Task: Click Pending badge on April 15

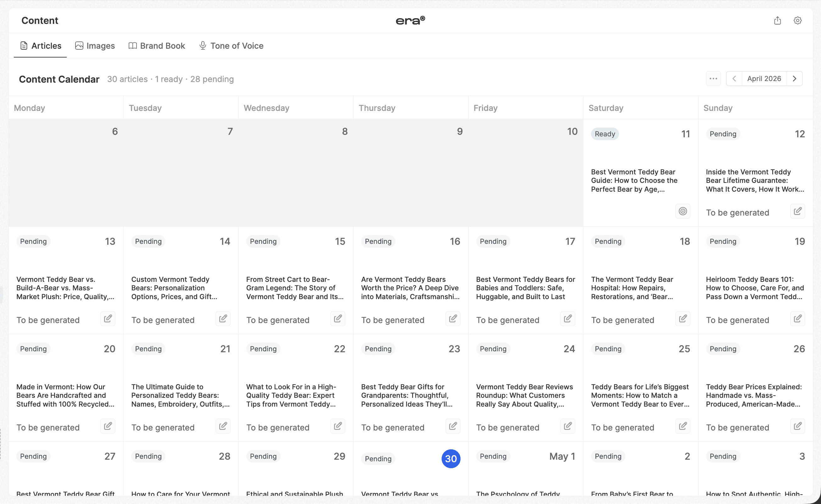Action: [263, 241]
